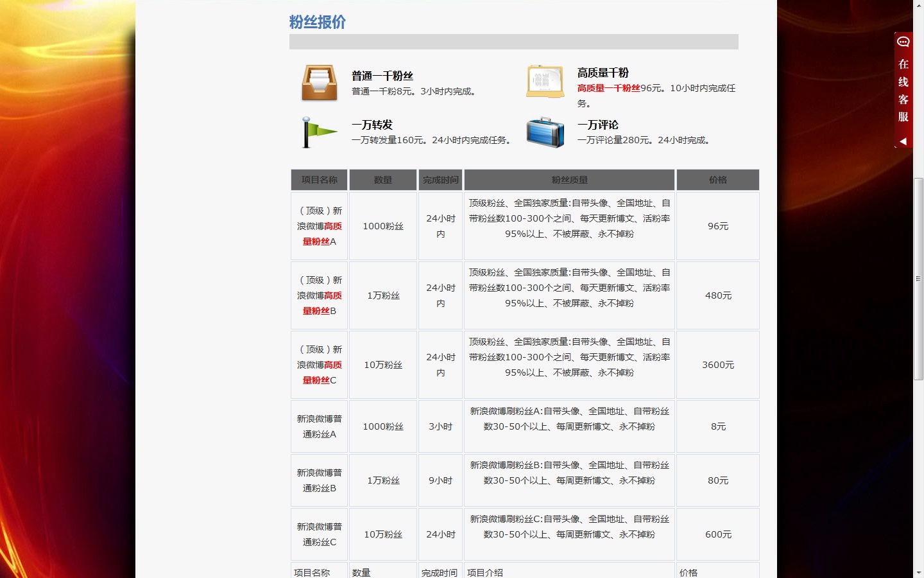Image resolution: width=924 pixels, height=578 pixels.
Task: Click the 600元 price cell
Action: [x=718, y=534]
